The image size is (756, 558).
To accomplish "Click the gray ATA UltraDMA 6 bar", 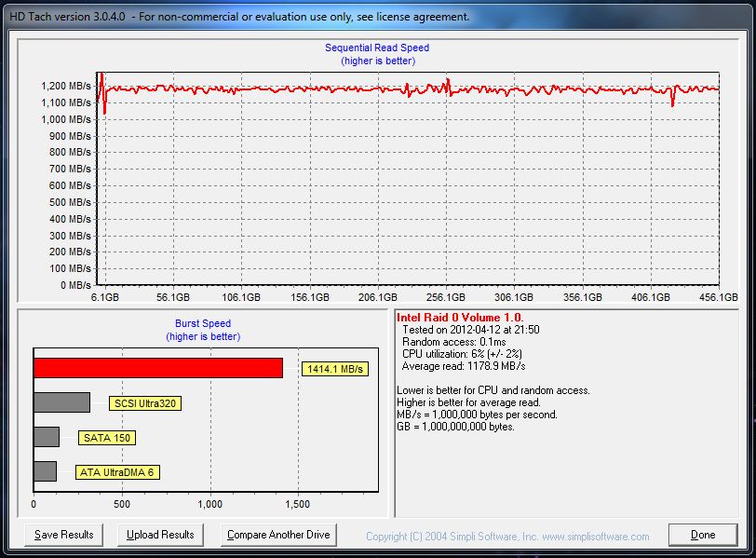I will (x=45, y=471).
